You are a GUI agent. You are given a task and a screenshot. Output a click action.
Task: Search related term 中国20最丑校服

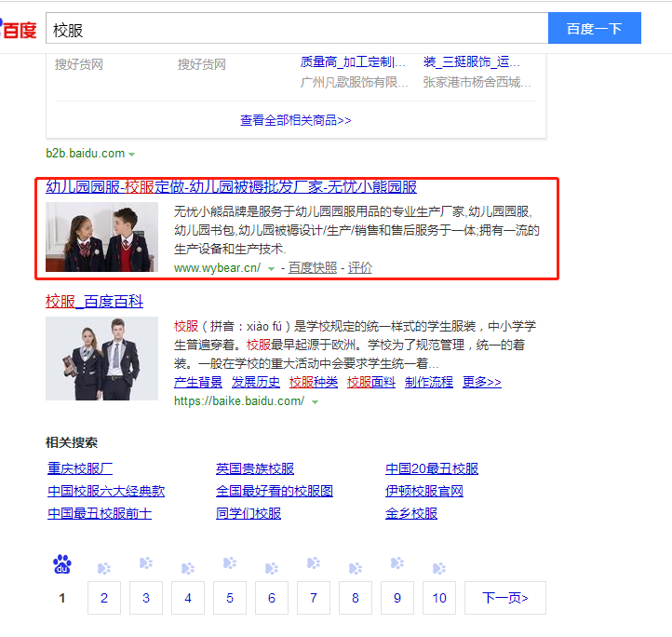[x=432, y=468]
